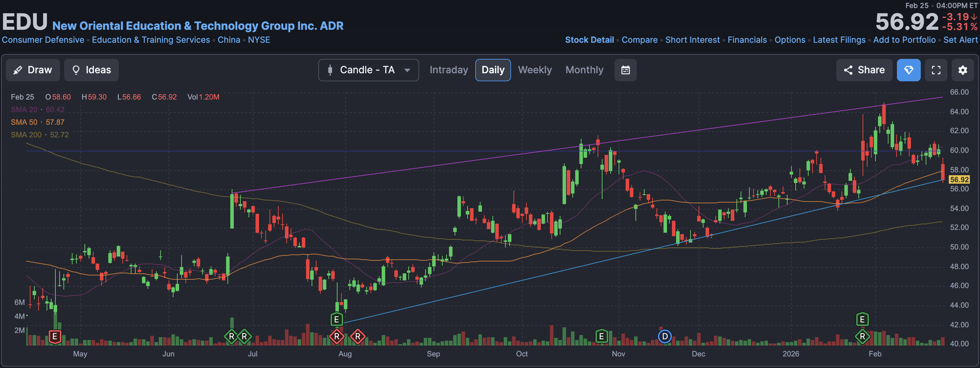980x368 pixels.
Task: Click the blue diamond premium icon
Action: [908, 70]
